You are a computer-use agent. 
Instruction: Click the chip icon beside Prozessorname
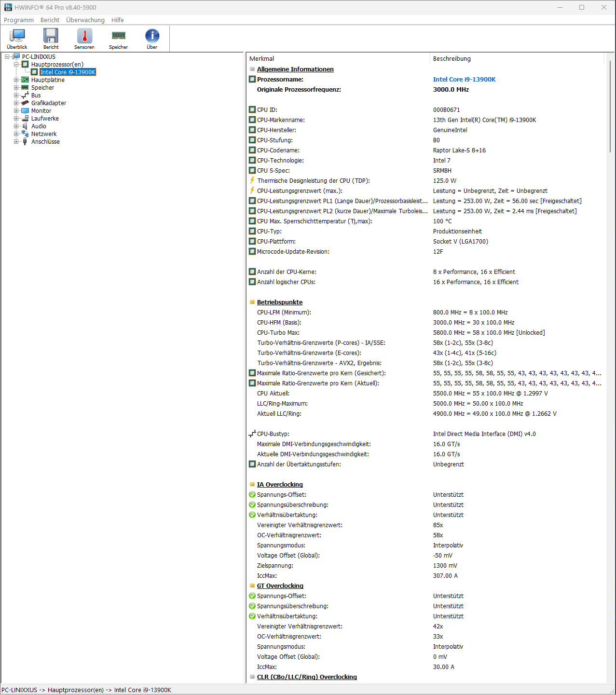click(252, 79)
